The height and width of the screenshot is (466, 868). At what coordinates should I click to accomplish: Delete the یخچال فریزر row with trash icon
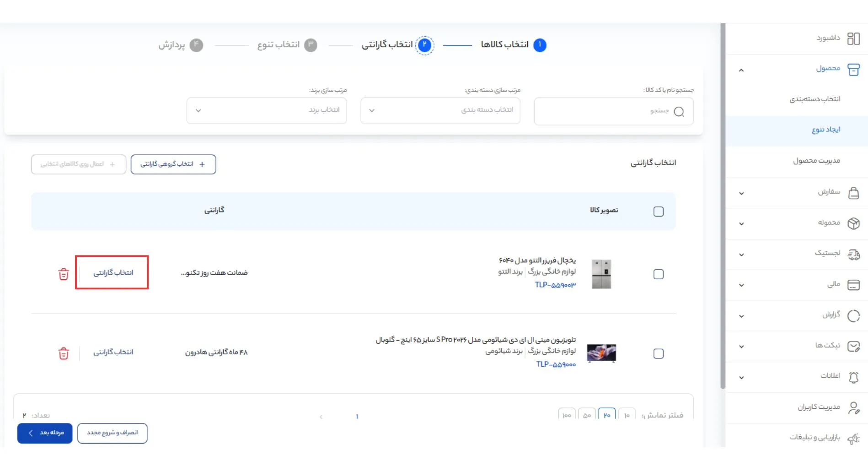[x=64, y=274]
